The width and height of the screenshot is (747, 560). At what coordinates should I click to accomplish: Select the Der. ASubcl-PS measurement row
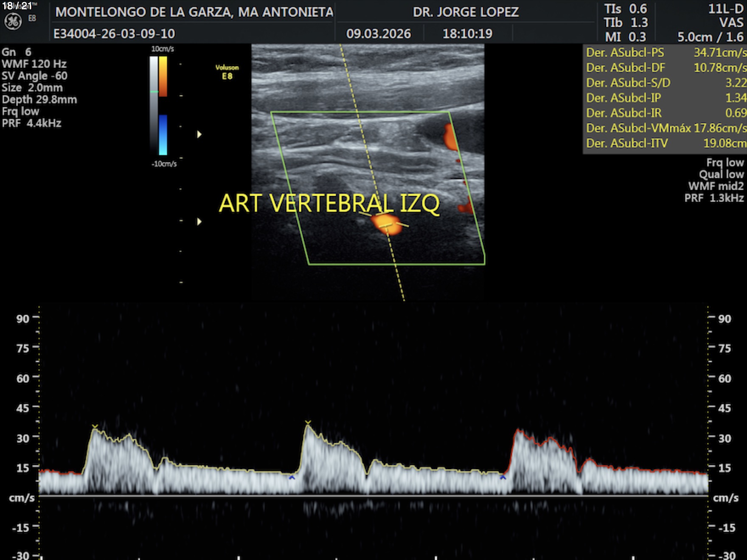[x=666, y=53]
